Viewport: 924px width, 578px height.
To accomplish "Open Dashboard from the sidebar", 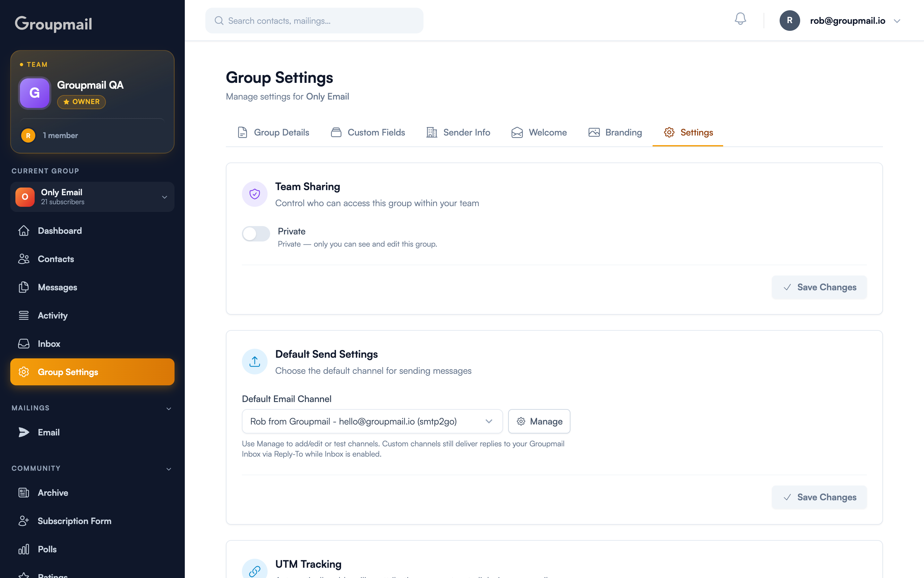I will point(92,231).
